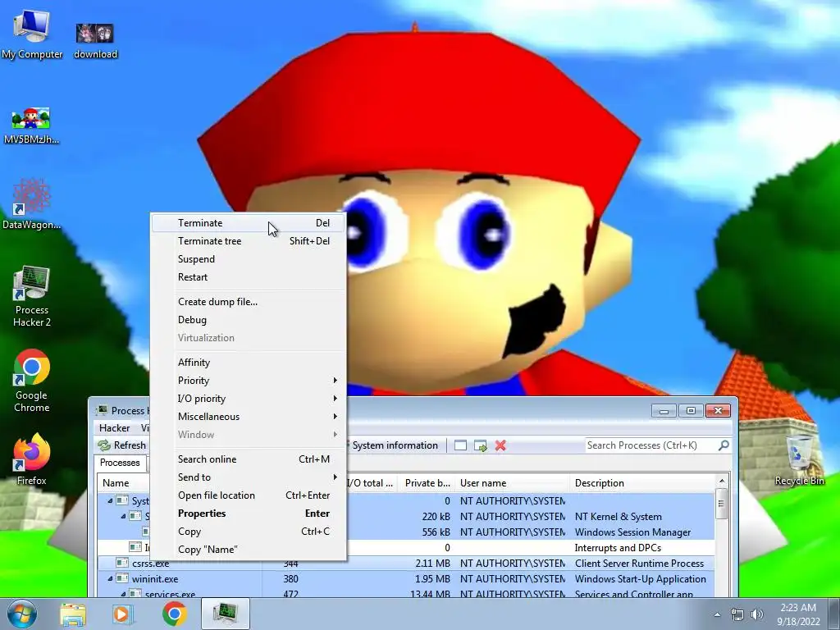Minimize the Process Hacker window
Screen dimensions: 840x630
[x=664, y=411]
